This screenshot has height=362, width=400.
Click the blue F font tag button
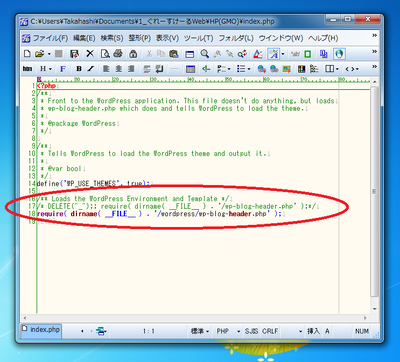click(x=63, y=69)
